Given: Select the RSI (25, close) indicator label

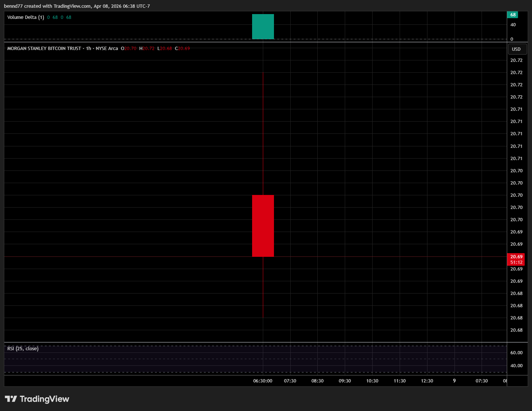Looking at the screenshot, I should [23, 348].
